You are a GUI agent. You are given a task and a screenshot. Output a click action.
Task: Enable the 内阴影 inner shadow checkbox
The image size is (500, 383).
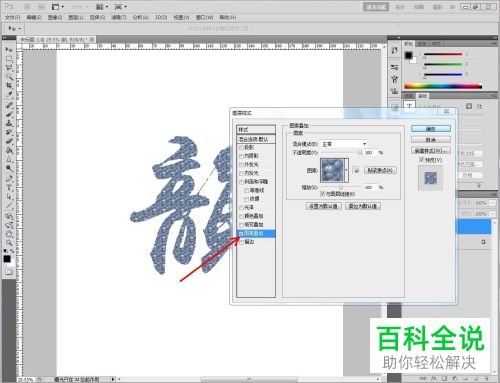[x=241, y=156]
